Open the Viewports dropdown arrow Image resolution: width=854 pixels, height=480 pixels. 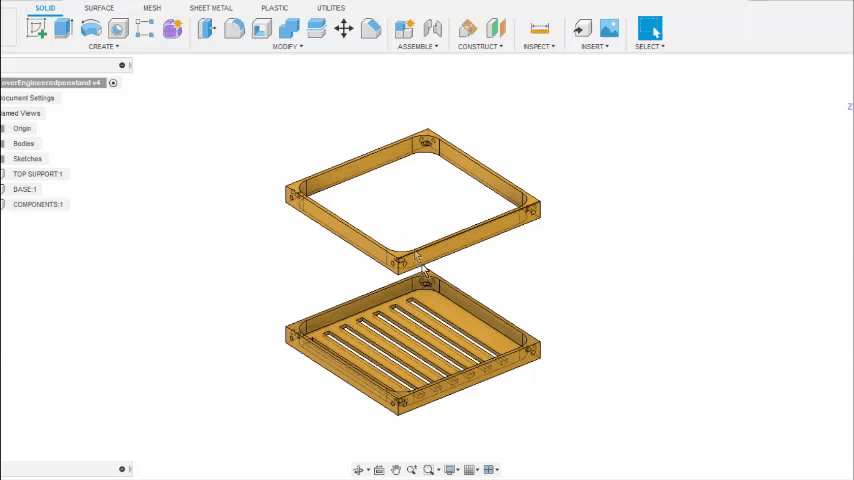pos(497,470)
